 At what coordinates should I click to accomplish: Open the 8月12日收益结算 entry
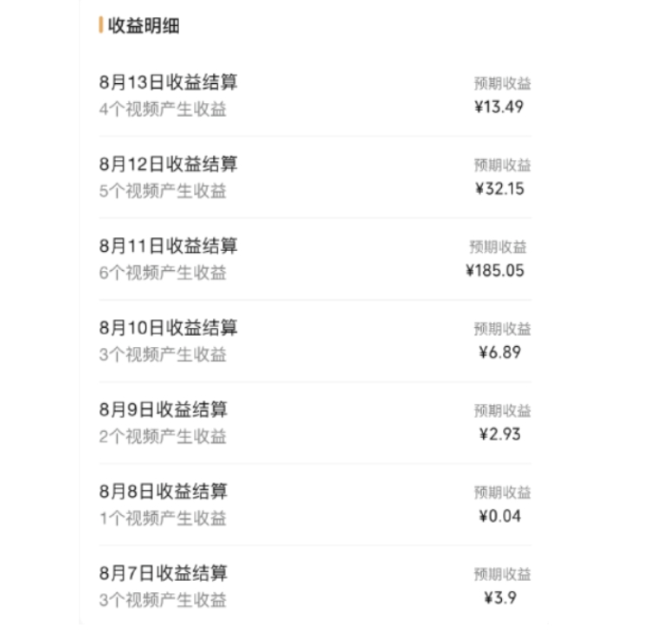tap(169, 164)
